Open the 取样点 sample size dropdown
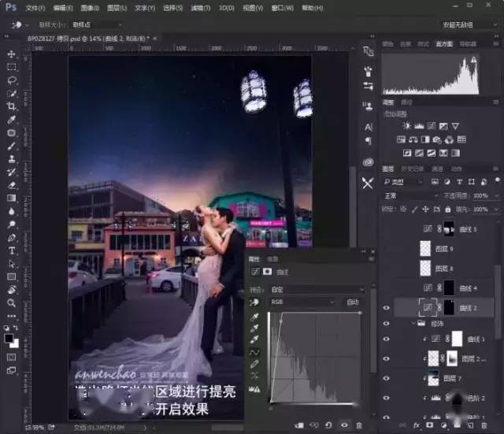Viewport: 504px width, 434px height. pos(97,24)
